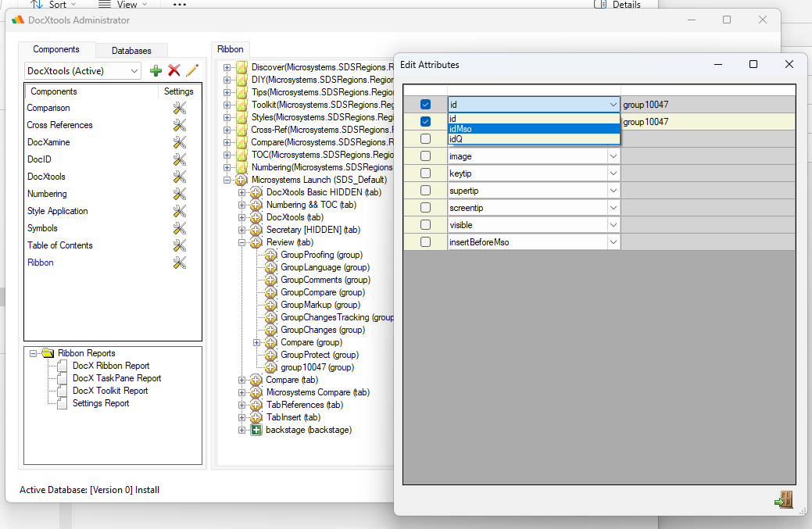
Task: Select DocX TaskPane Report item
Action: [116, 378]
